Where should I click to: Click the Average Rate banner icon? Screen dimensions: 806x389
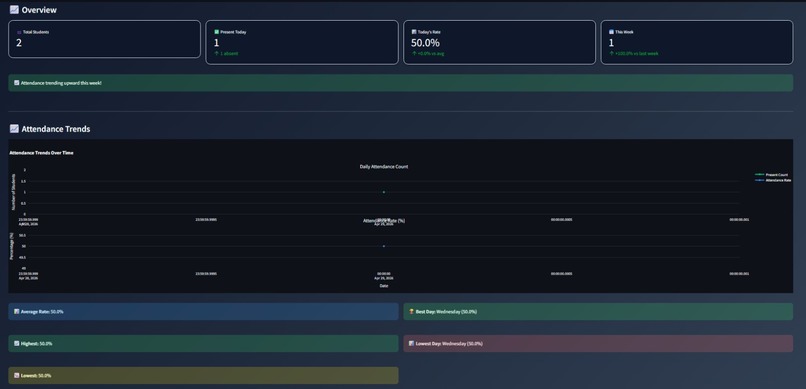coord(17,311)
